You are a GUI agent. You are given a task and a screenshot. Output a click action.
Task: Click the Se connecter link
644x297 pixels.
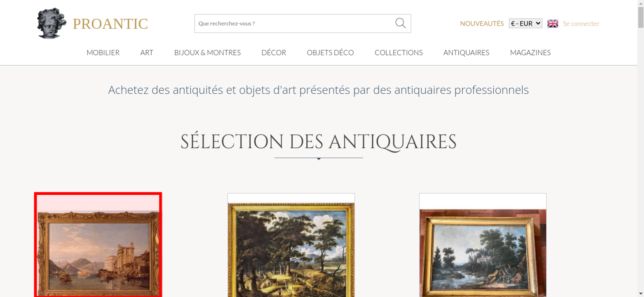[x=581, y=23]
